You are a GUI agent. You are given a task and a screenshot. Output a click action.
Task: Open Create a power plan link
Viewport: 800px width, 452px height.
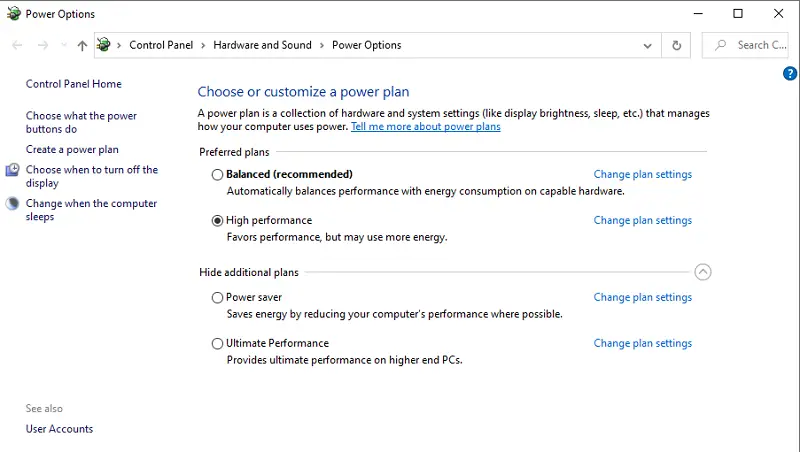72,149
